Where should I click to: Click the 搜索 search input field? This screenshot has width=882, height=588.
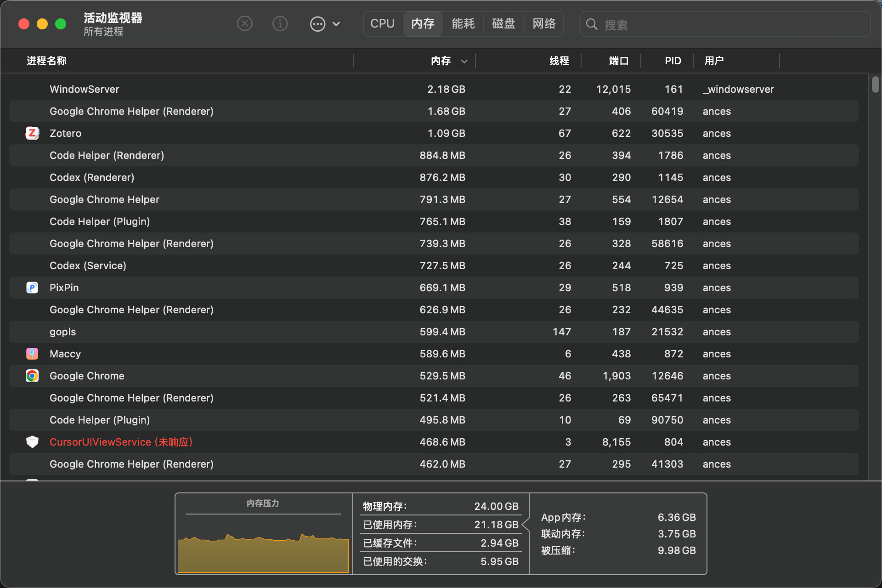[725, 24]
